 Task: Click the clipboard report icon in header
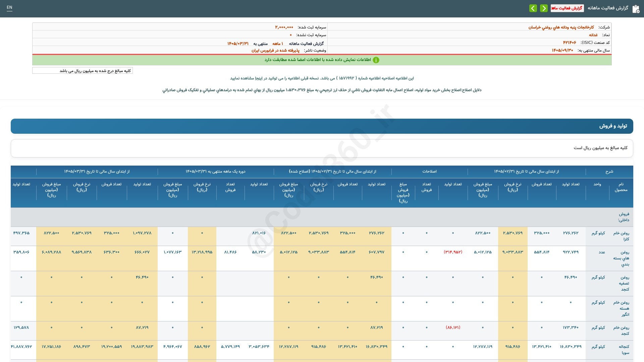[636, 9]
